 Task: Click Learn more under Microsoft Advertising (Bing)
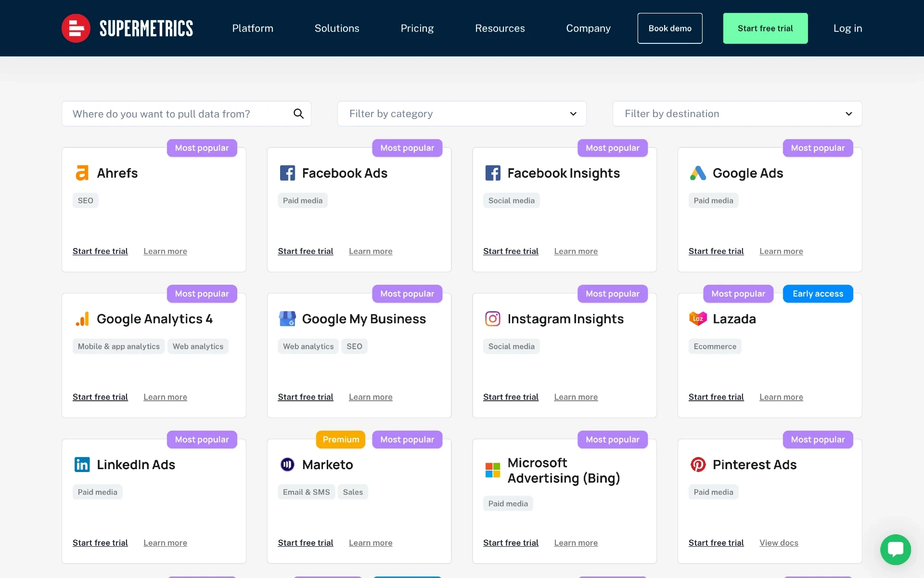coord(576,542)
